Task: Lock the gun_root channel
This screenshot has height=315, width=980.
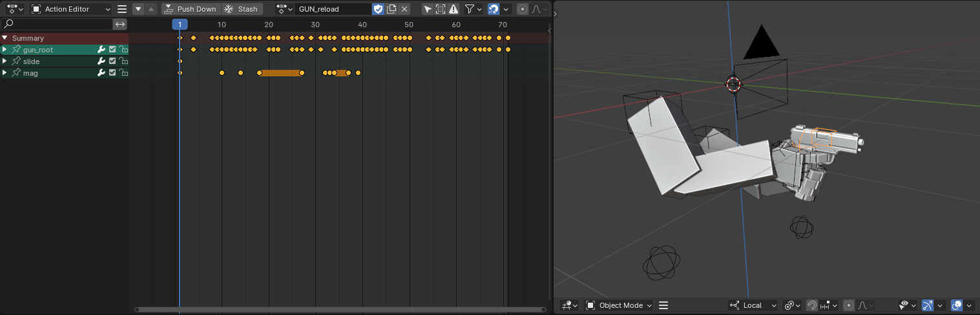Action: click(x=123, y=50)
